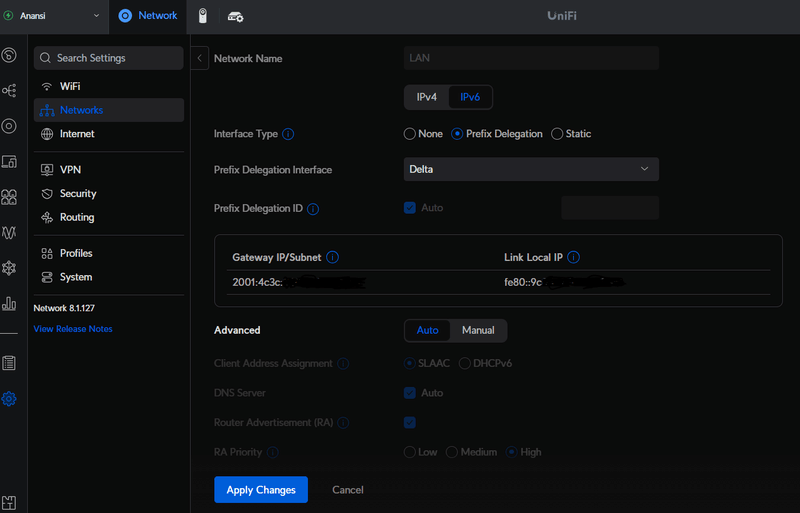Open the View Release Notes link
This screenshot has width=800, height=513.
click(73, 329)
